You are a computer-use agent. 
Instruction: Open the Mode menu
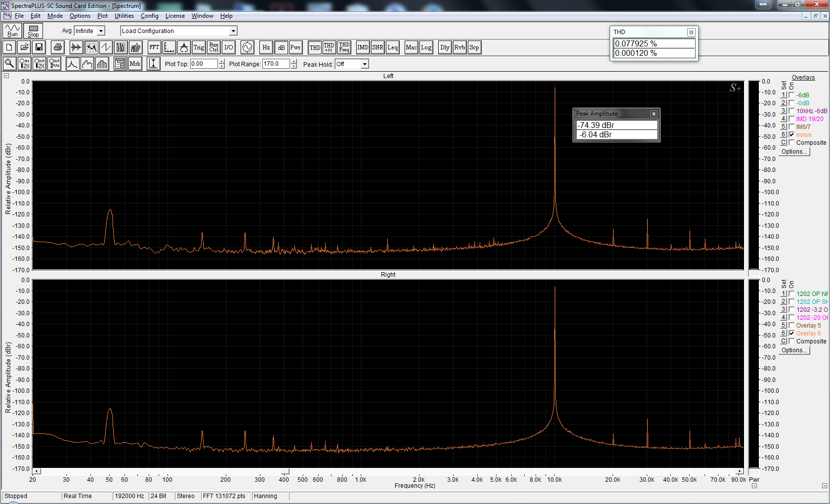pos(55,16)
